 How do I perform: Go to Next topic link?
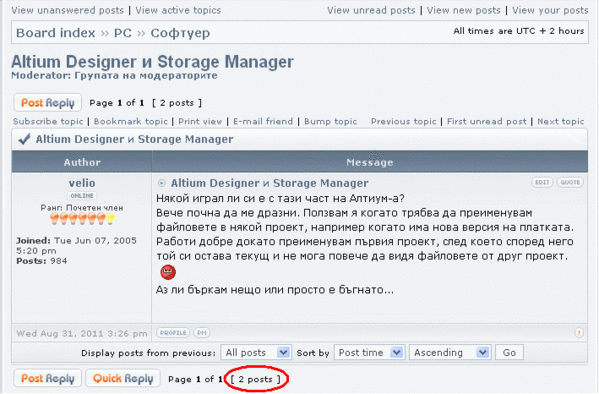click(561, 122)
